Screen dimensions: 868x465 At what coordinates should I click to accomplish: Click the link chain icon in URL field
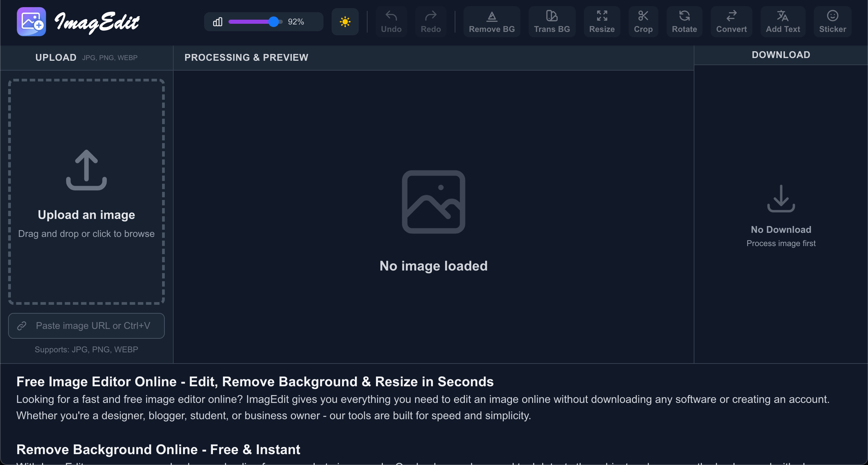[22, 326]
